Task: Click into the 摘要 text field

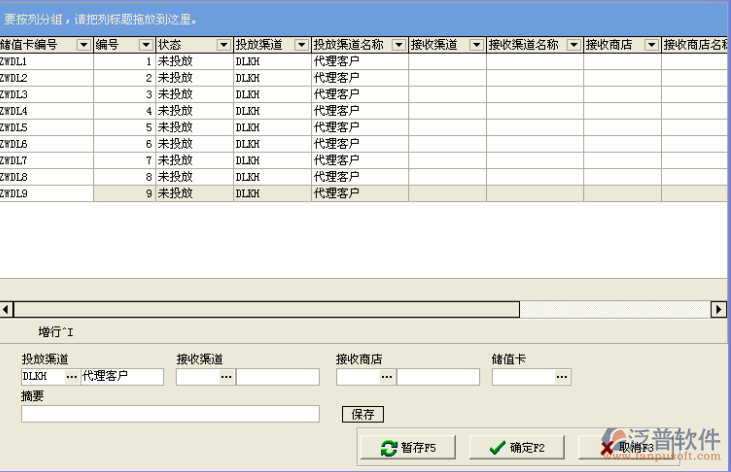Action: (x=170, y=414)
